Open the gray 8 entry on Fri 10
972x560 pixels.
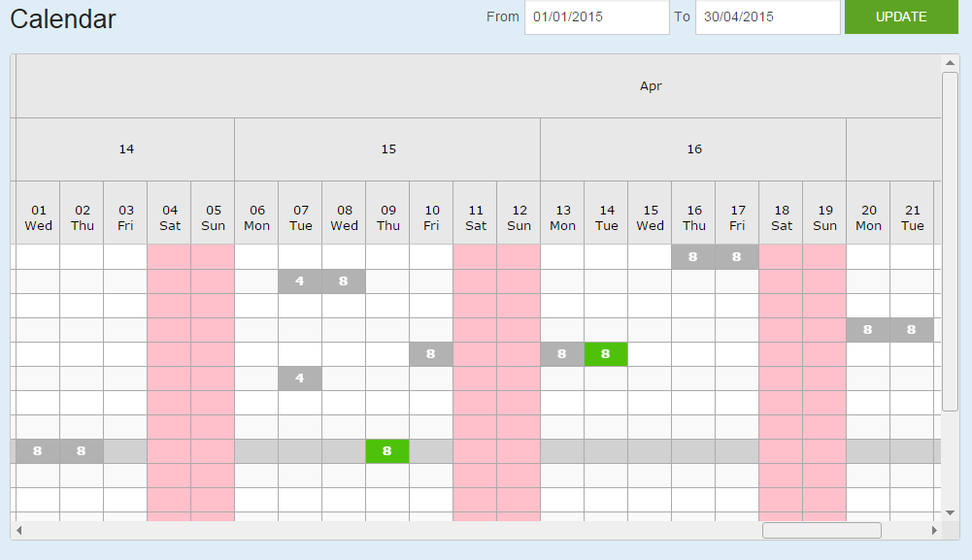431,354
